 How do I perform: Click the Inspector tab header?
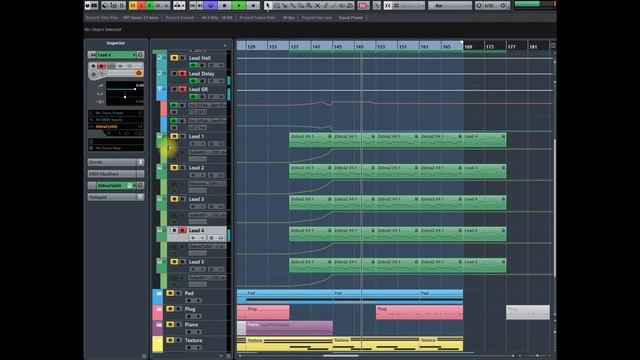[116, 43]
